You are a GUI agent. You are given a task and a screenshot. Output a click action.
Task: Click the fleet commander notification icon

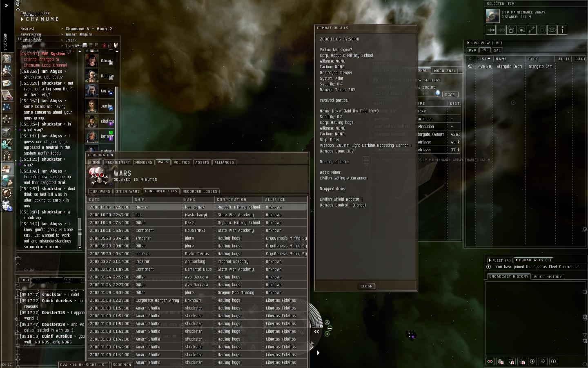click(489, 267)
